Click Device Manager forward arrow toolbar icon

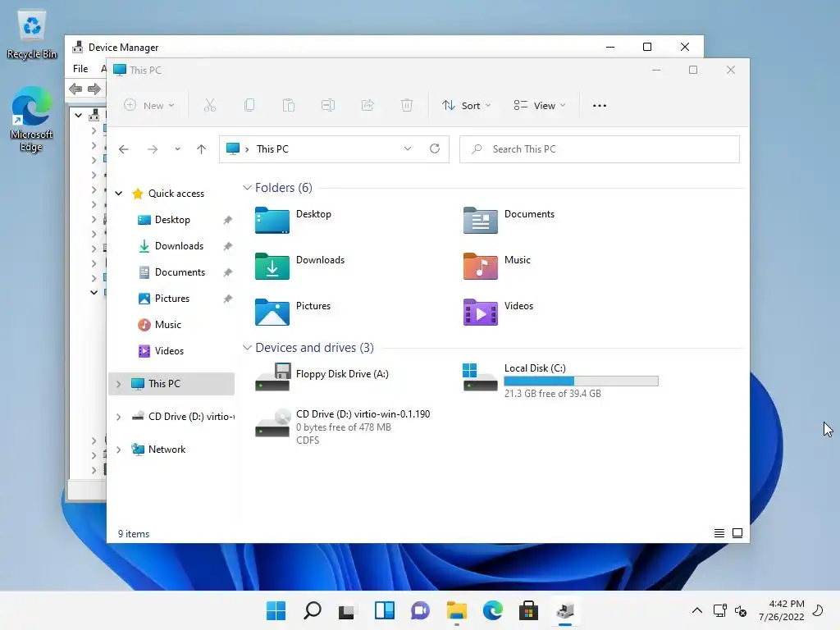pyautogui.click(x=94, y=89)
